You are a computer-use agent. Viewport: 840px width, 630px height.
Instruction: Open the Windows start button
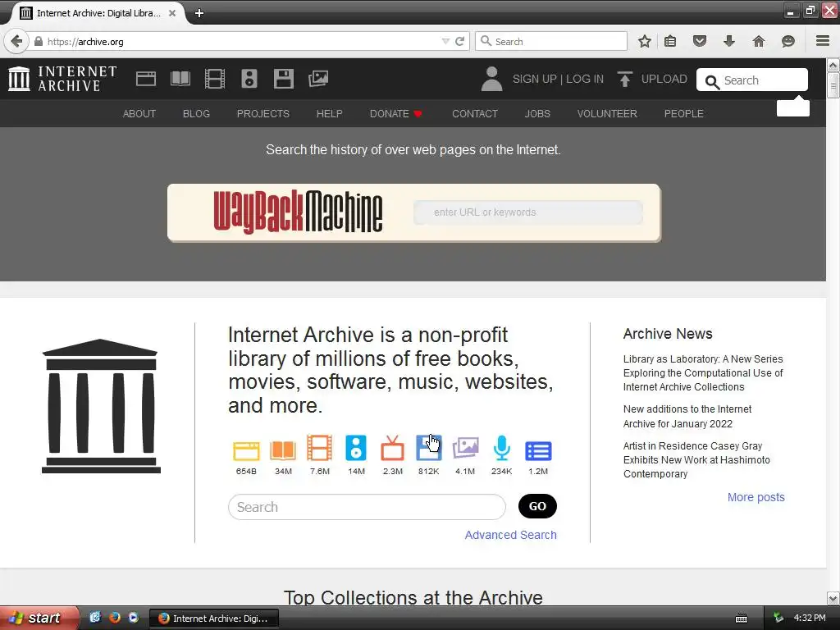pyautogui.click(x=39, y=618)
